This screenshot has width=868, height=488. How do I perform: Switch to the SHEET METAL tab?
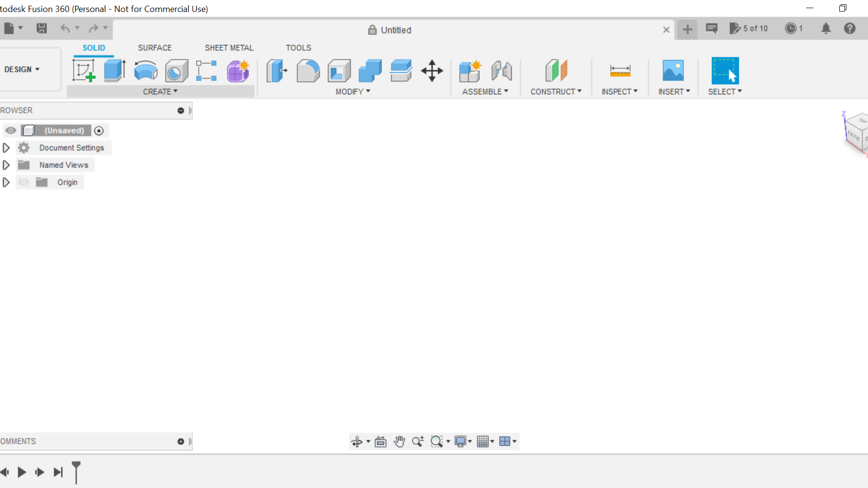pyautogui.click(x=229, y=47)
